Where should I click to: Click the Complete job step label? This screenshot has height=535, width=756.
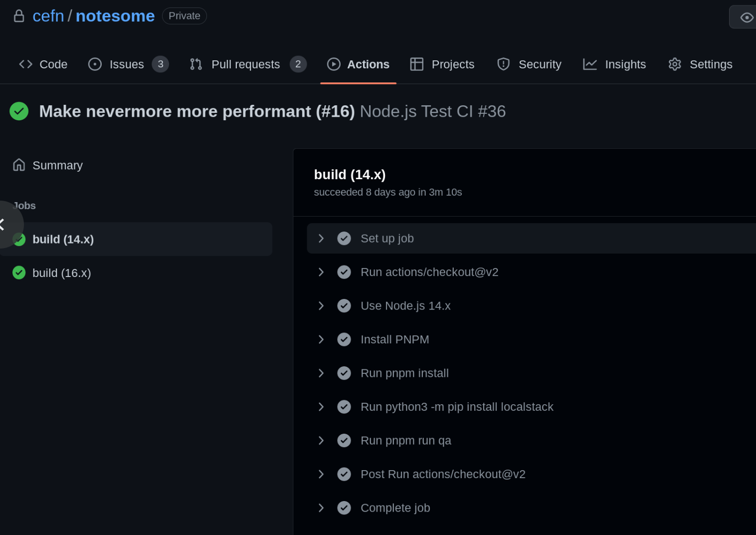395,508
